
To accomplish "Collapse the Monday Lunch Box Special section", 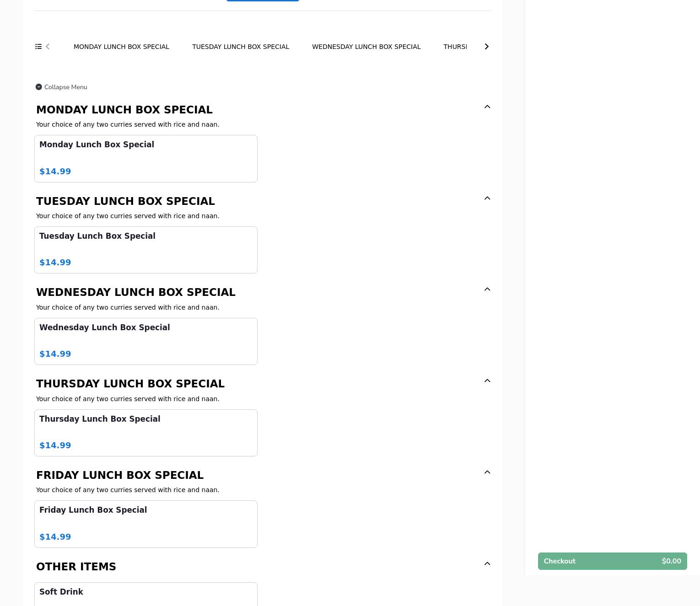I will [487, 107].
